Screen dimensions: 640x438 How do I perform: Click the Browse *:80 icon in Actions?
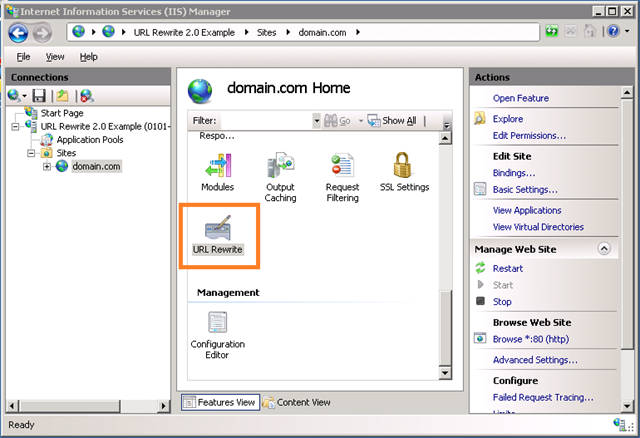(480, 339)
